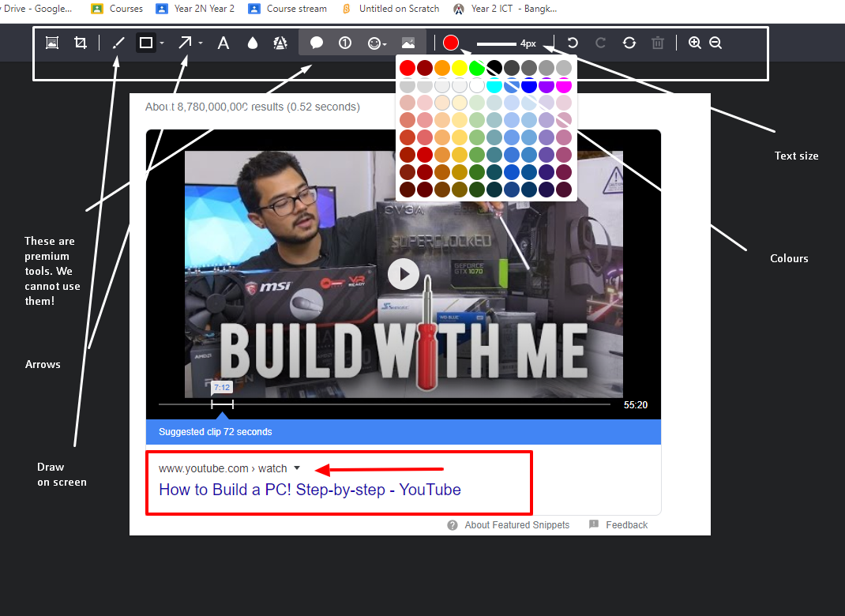Select the insert image tool
Viewport: 845px width, 616px height.
click(x=408, y=43)
